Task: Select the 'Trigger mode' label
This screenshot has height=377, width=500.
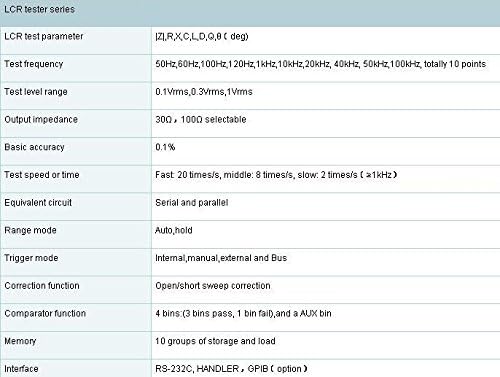Action: tap(31, 258)
